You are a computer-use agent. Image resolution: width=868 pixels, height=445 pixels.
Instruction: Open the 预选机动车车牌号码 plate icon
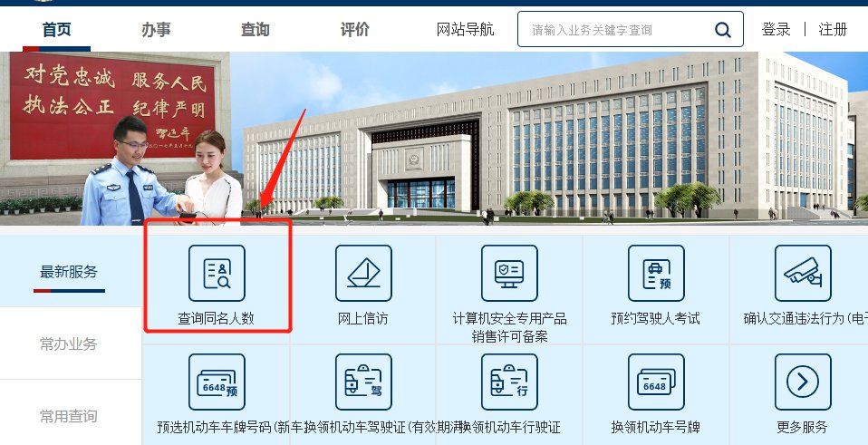217,382
